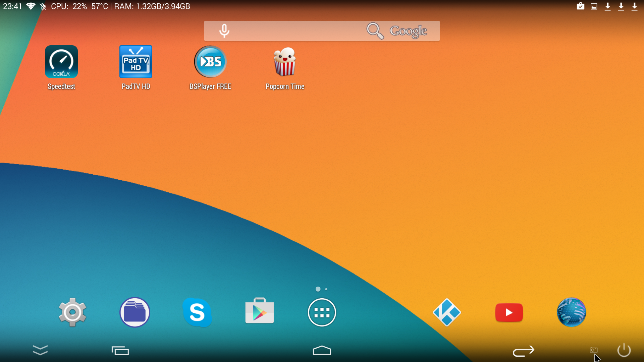Collapse the navigation bar with the chevron
This screenshot has width=644, height=362.
tap(40, 350)
